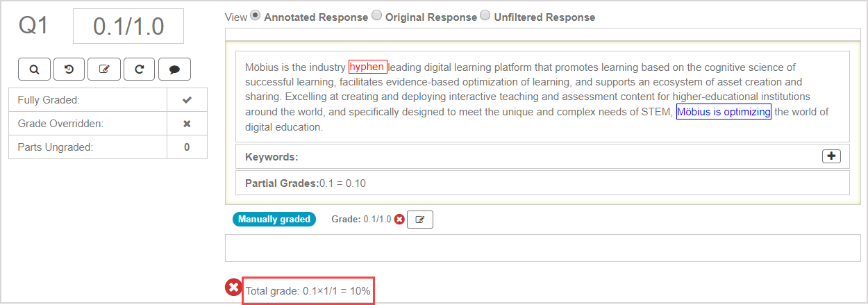Click the red X beside Total grade
This screenshot has height=305, width=868.
[x=233, y=288]
